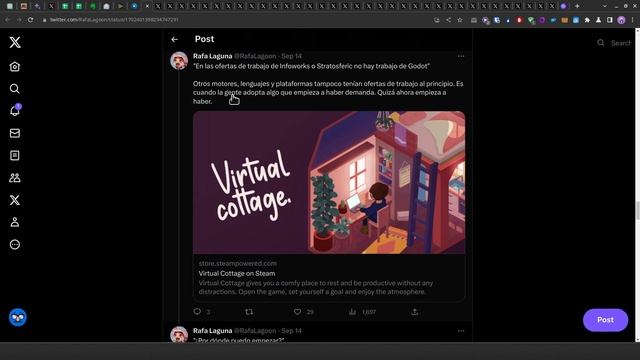Switch to the purple-icon last tab
The image size is (640, 360).
tap(564, 6)
